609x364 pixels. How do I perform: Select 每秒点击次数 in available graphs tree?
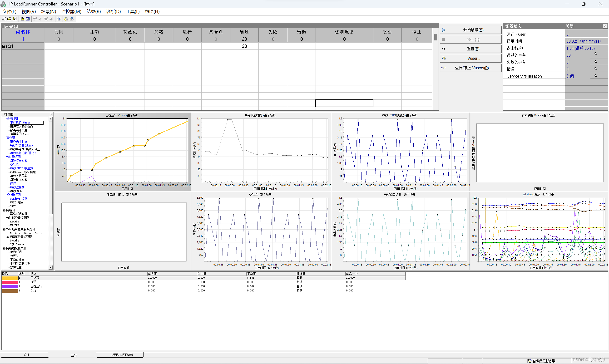tap(19, 161)
